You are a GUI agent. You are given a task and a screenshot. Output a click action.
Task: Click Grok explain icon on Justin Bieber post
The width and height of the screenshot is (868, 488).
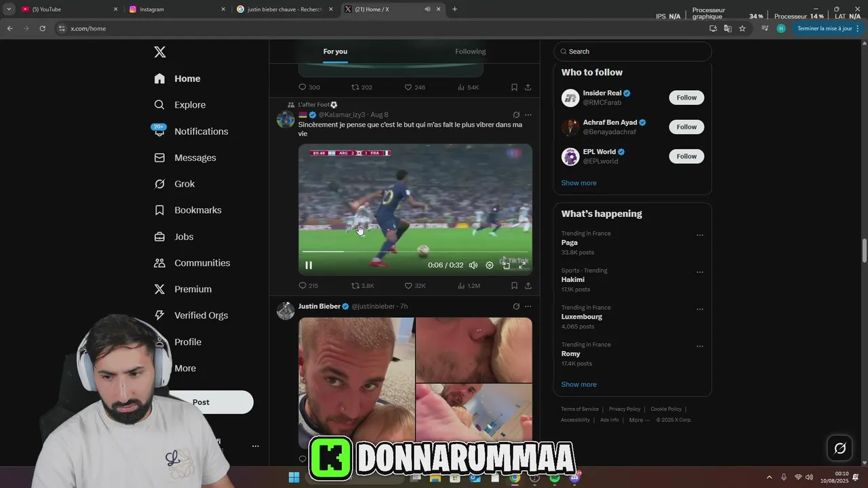click(516, 306)
